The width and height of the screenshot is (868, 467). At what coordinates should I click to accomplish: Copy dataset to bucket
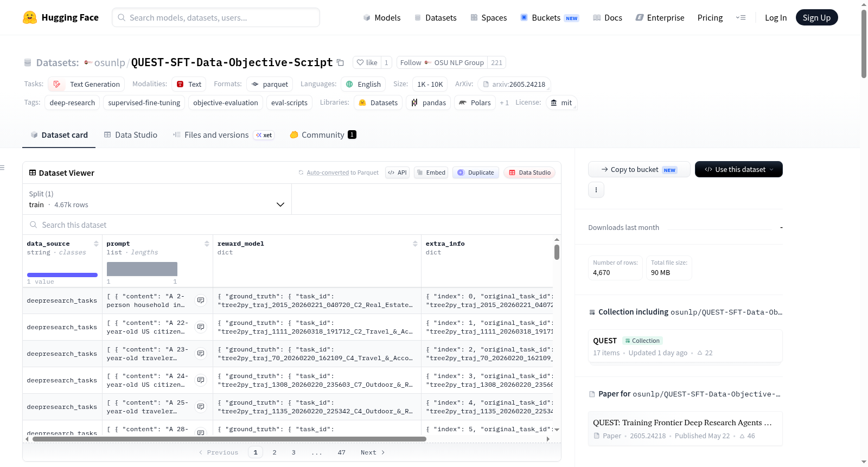(x=639, y=169)
